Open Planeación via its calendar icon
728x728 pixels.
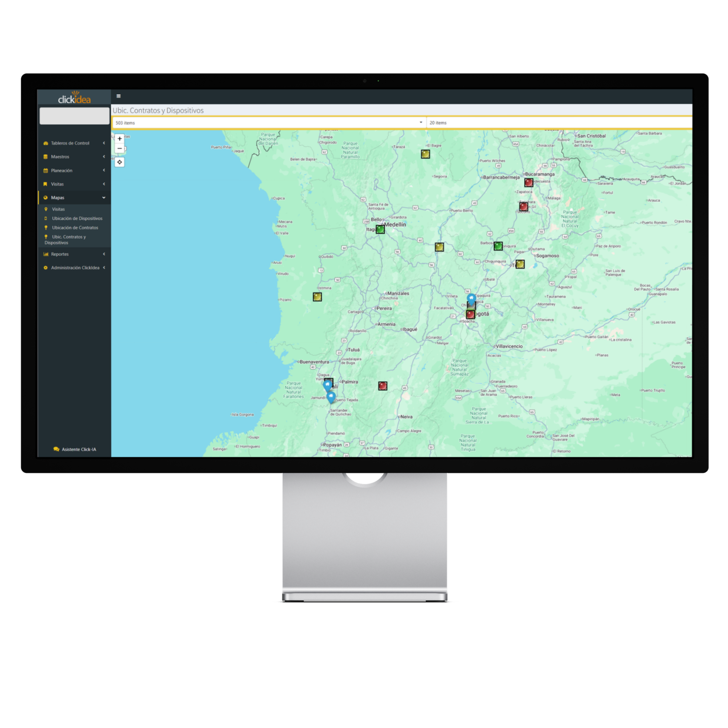(x=46, y=171)
